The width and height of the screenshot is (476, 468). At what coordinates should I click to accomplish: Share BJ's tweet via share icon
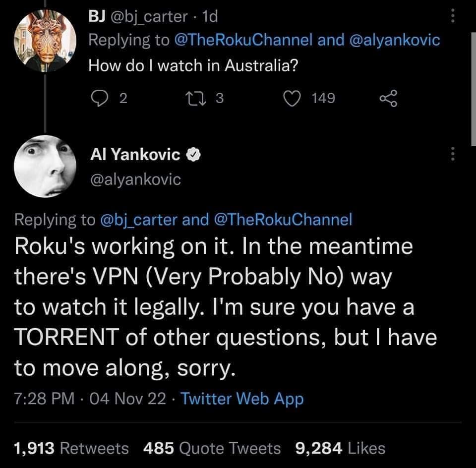(x=388, y=99)
